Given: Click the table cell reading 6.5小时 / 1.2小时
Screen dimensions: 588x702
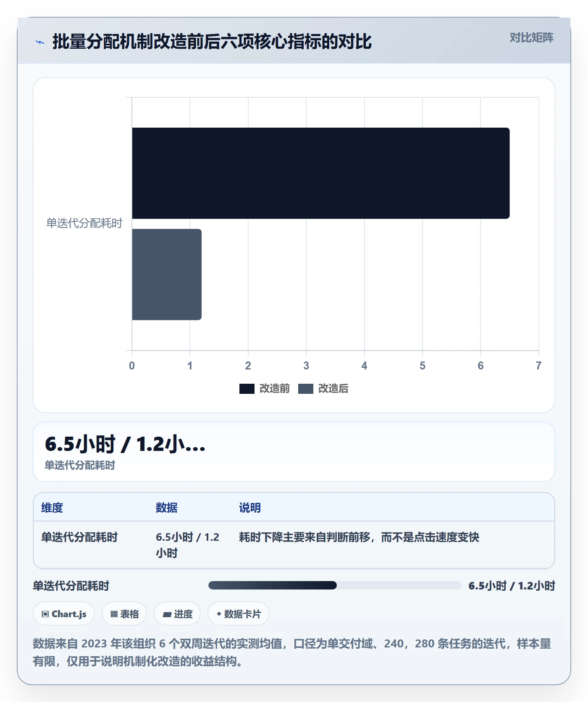Looking at the screenshot, I should [188, 545].
